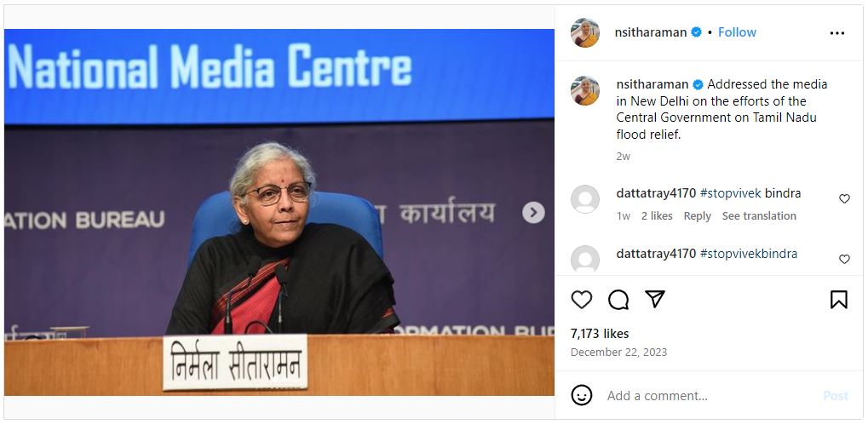
Task: Save the post with the bookmark icon
Action: (839, 300)
